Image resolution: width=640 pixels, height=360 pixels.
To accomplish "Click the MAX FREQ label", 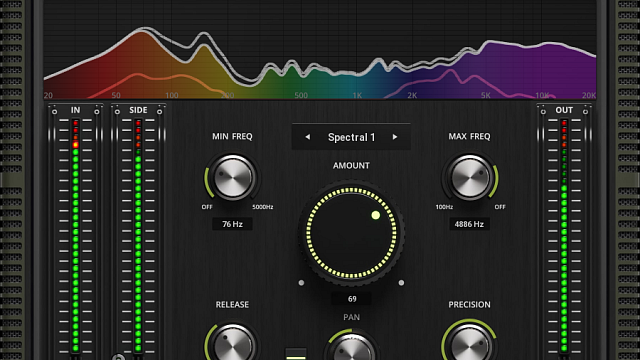I will click(x=469, y=137).
